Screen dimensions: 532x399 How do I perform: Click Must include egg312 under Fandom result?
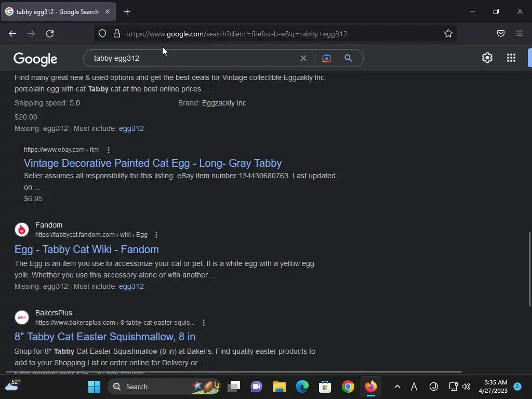[x=131, y=286]
